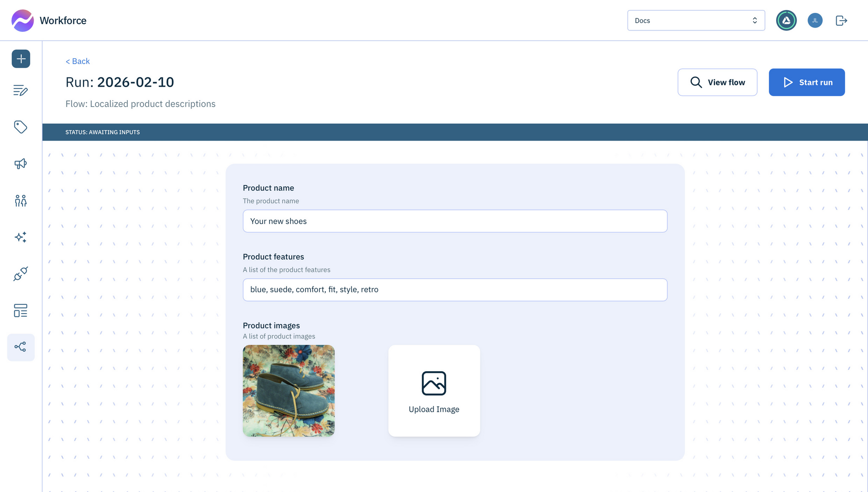The image size is (868, 492).
Task: Click the Workforce logo
Action: click(x=48, y=20)
